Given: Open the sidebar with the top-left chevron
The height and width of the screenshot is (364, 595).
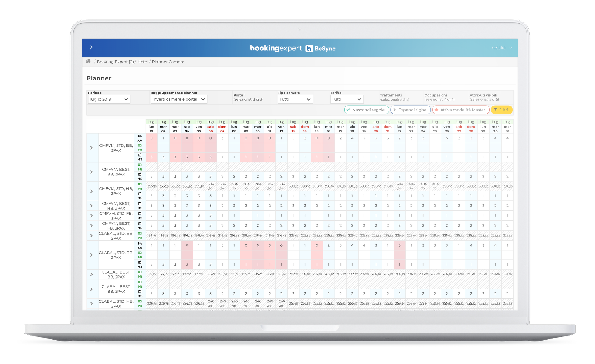Looking at the screenshot, I should [91, 47].
